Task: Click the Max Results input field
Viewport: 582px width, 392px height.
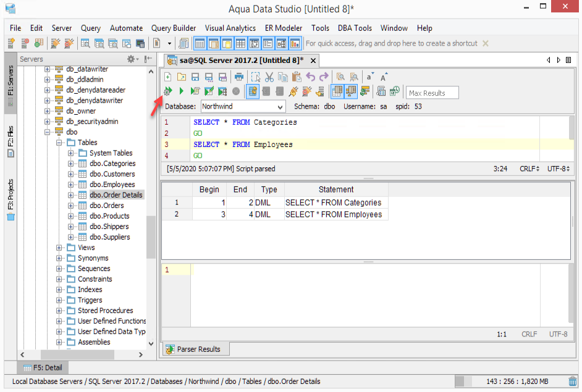Action: point(432,93)
